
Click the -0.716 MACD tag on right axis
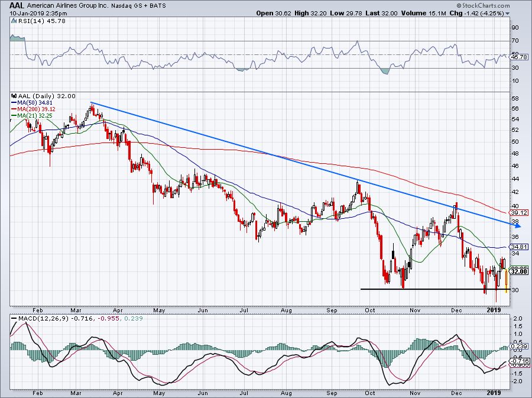pos(519,361)
